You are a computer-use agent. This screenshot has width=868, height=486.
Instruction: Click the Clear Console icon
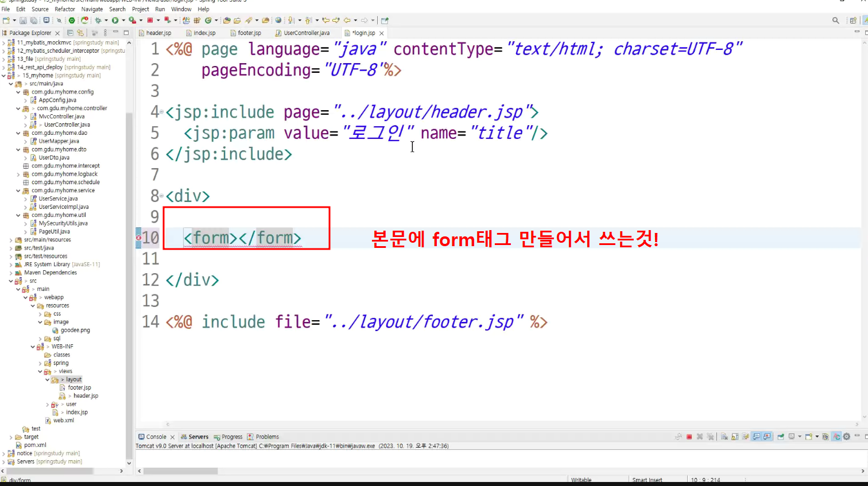coord(724,437)
